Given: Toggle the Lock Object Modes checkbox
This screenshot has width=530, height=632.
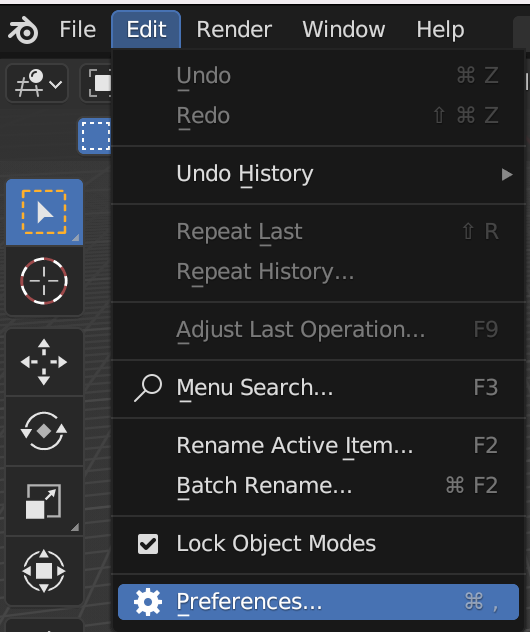Looking at the screenshot, I should 148,544.
